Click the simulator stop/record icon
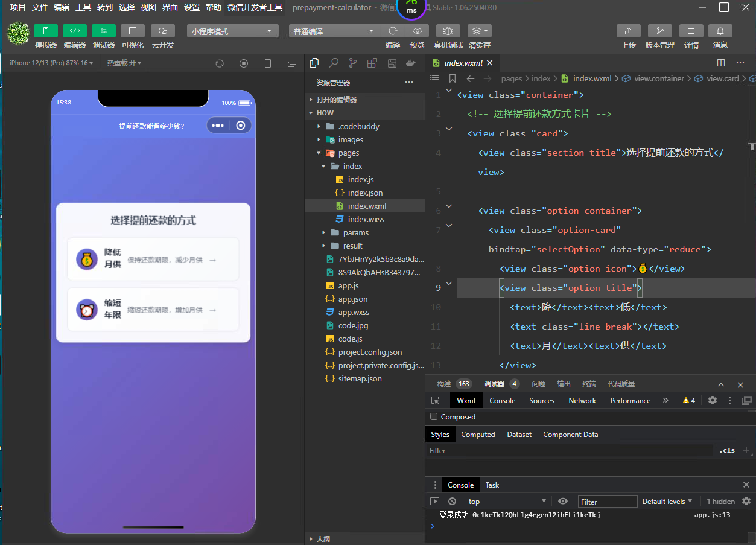756x545 pixels. (244, 63)
